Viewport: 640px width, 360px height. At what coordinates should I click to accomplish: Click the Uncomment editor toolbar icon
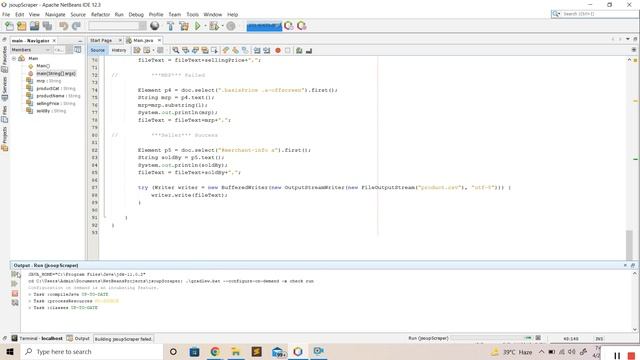pos(309,51)
